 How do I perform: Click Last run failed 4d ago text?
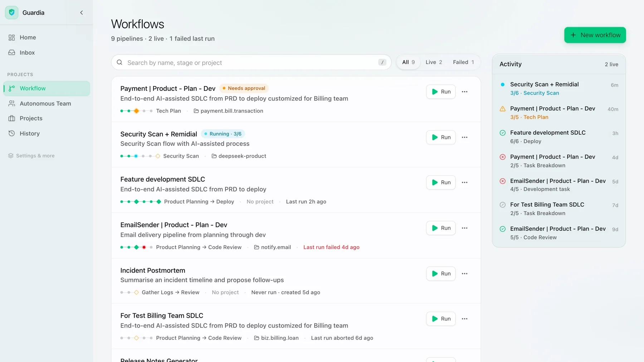coord(331,247)
